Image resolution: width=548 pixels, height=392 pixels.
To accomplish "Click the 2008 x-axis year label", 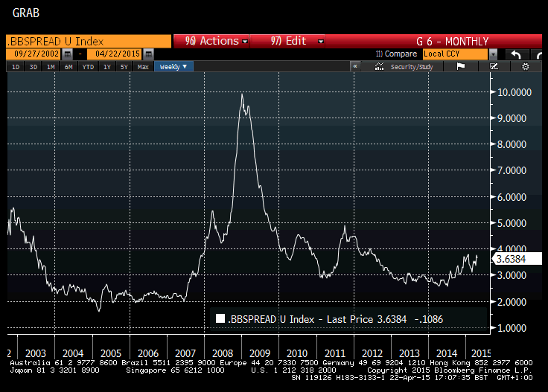I will click(x=223, y=353).
